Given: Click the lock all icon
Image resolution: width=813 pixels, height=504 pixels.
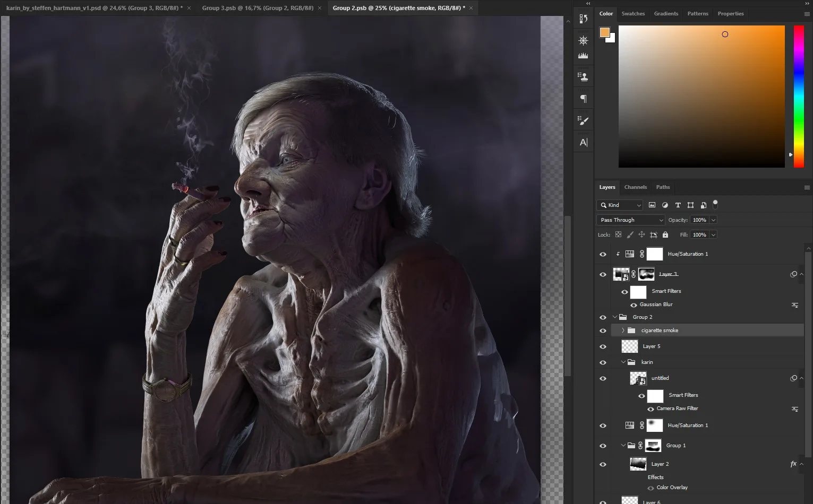Looking at the screenshot, I should coord(665,234).
